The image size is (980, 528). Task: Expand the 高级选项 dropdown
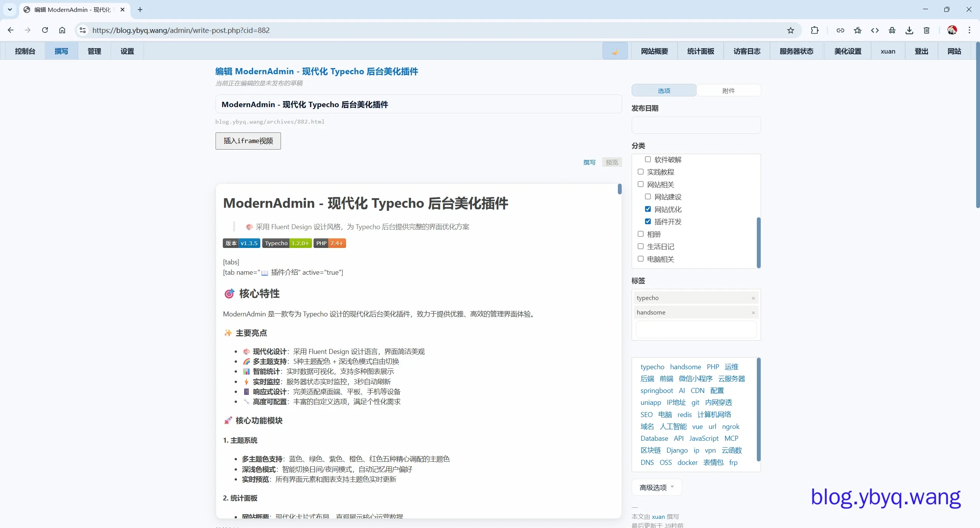[657, 487]
